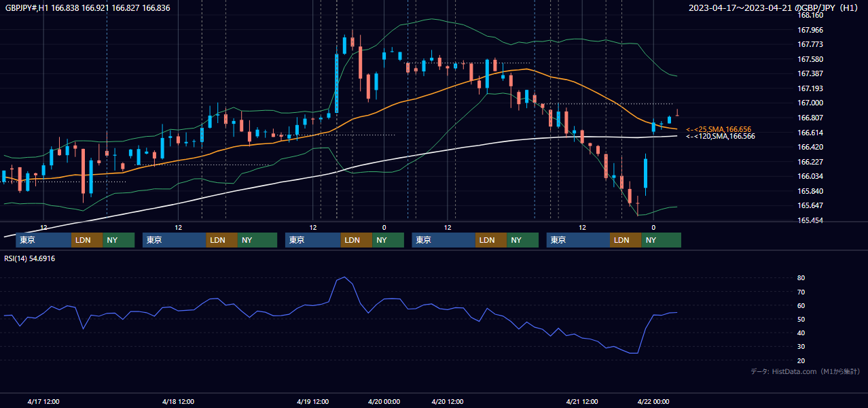Select the fourth NY session block

coord(522,240)
